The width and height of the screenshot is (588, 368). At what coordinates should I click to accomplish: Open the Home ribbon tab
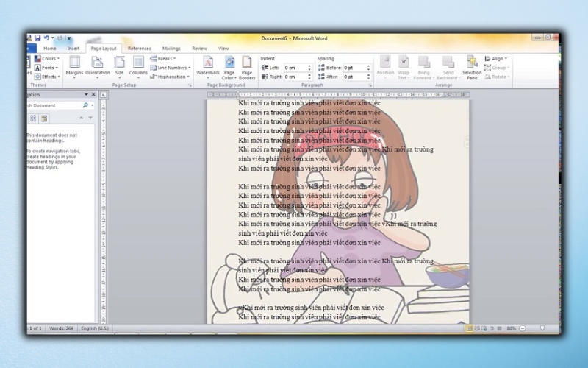[x=49, y=49]
